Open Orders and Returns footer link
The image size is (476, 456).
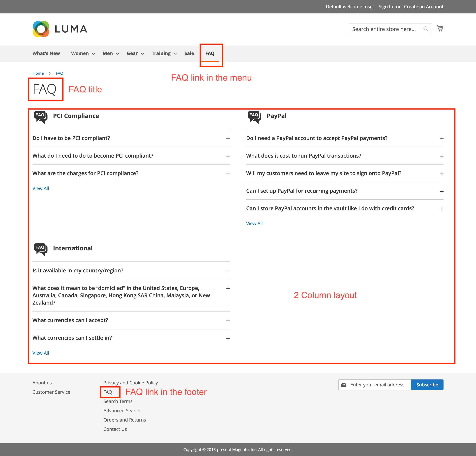[x=125, y=420]
